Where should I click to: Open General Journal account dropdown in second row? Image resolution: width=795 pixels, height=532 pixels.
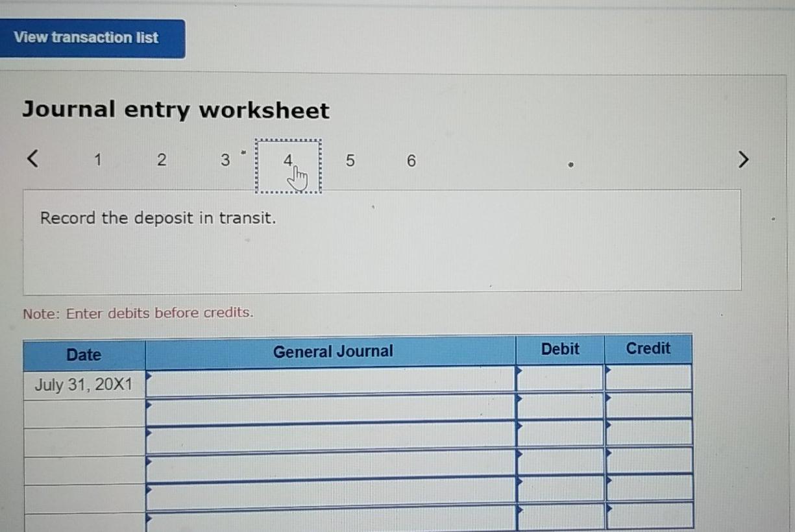[330, 410]
